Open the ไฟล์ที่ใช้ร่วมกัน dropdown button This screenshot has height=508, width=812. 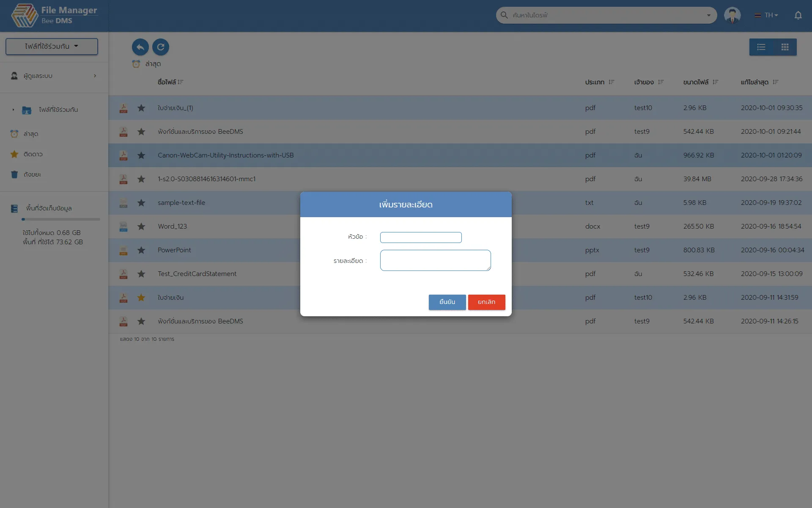pos(52,46)
